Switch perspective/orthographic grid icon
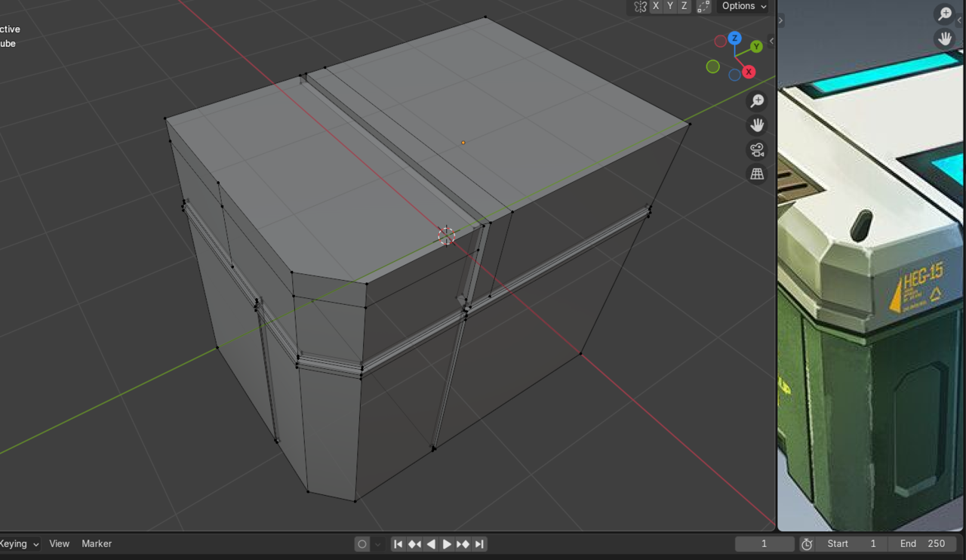 pyautogui.click(x=757, y=174)
